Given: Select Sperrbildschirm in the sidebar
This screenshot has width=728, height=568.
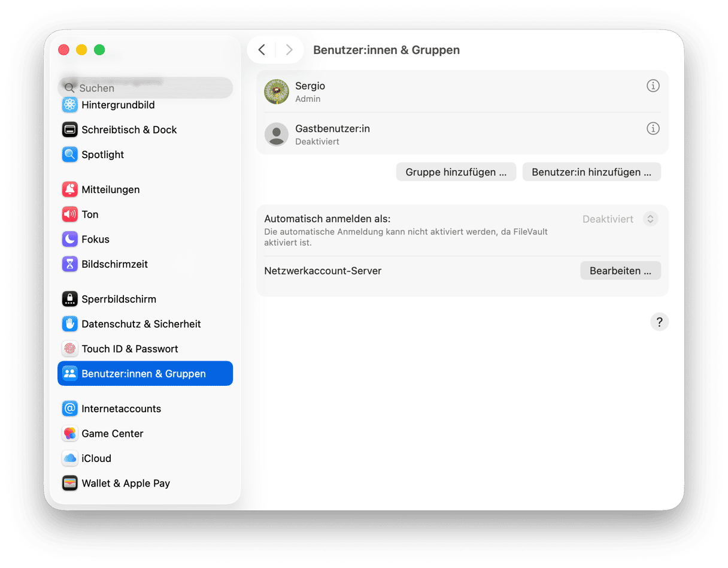Looking at the screenshot, I should [119, 299].
